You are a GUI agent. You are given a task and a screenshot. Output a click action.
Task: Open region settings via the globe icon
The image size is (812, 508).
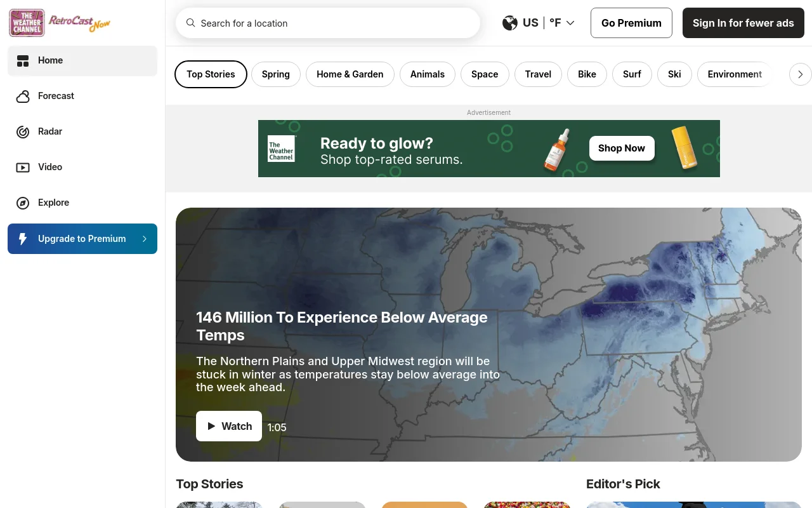(x=510, y=23)
